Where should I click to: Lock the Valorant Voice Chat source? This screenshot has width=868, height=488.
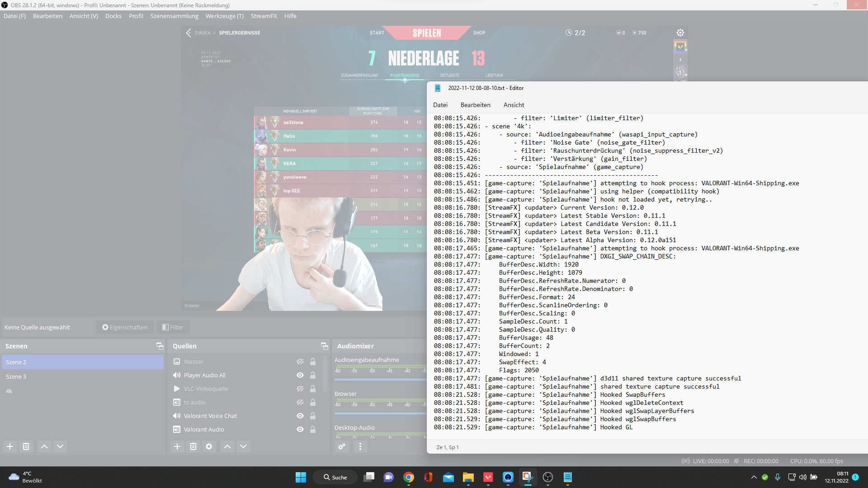click(x=312, y=416)
